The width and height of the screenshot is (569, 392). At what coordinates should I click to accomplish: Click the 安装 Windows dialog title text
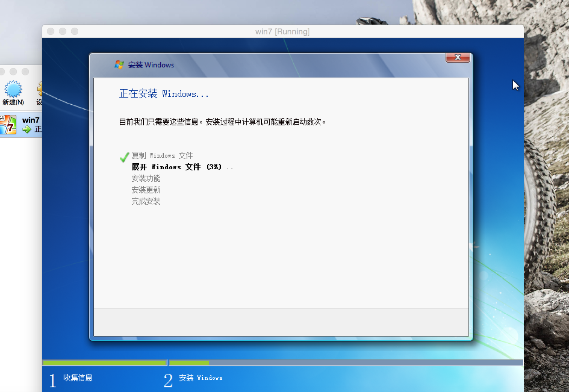click(151, 65)
